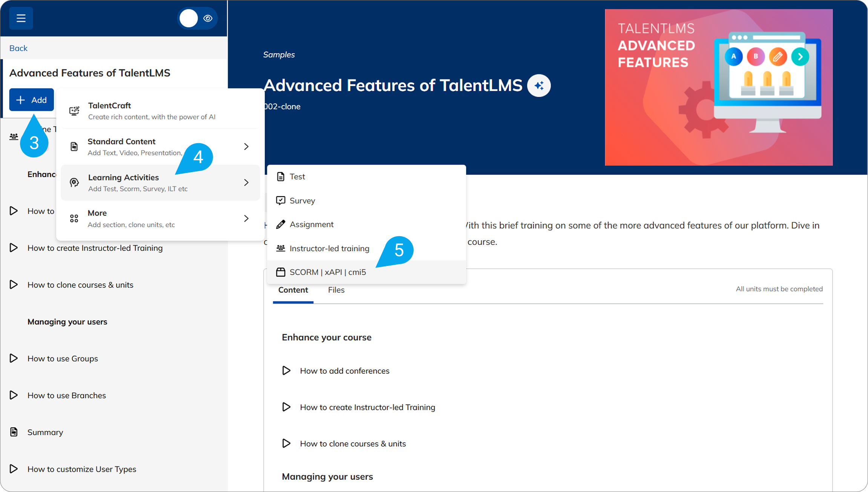The image size is (868, 492).
Task: Choose Survey in the submenu
Action: 302,201
